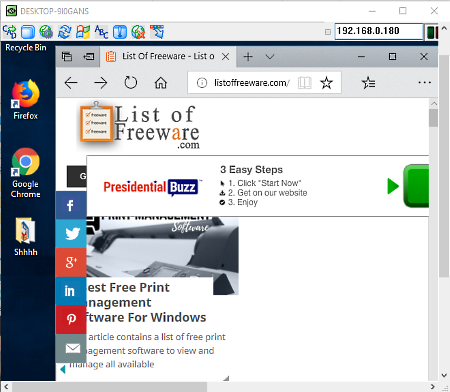Click remote viewer scroll-right arrow
Viewport: 450px width, 392px height.
point(433,387)
